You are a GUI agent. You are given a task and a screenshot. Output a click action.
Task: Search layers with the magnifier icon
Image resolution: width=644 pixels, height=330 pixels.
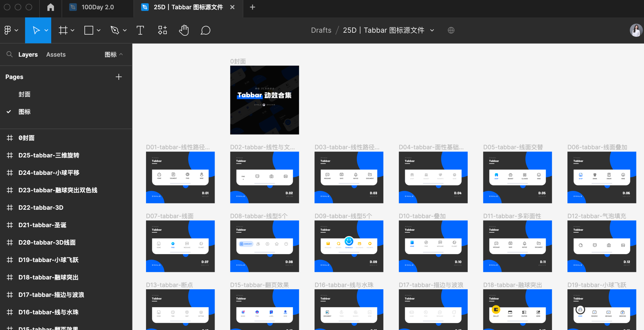[x=9, y=54]
